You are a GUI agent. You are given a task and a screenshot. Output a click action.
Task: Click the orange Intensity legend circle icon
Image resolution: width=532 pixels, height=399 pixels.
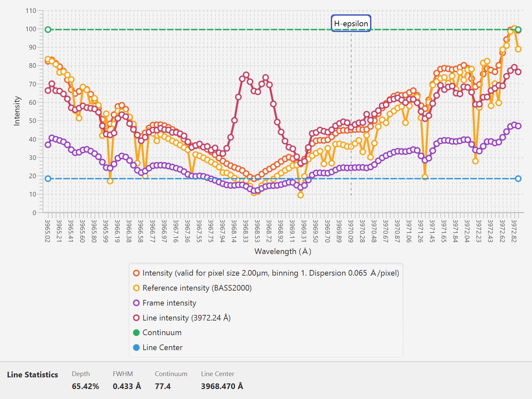(136, 273)
